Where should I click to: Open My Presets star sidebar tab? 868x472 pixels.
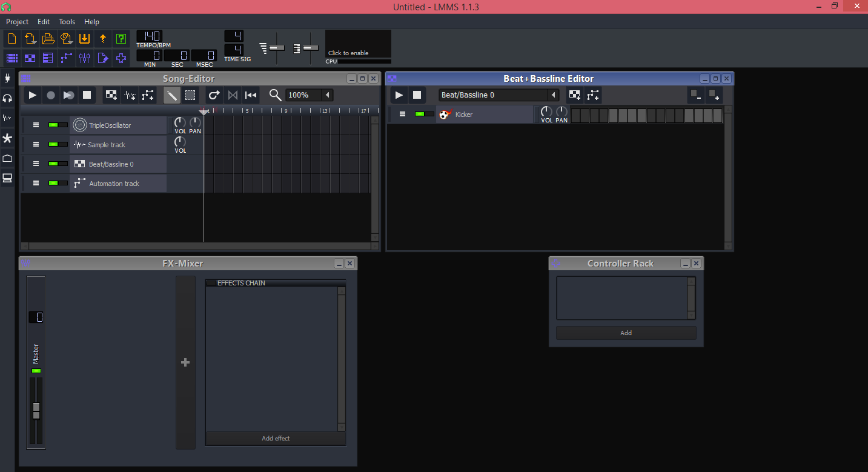(7, 138)
